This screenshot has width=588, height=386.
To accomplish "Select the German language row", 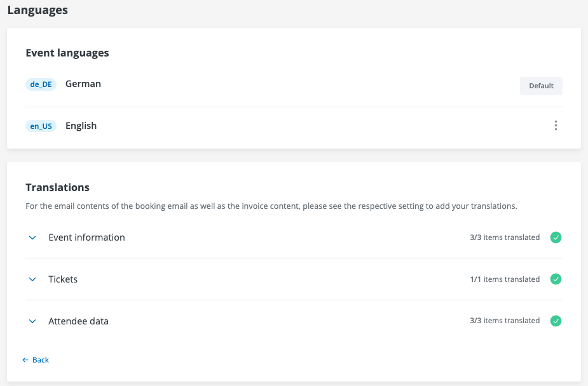I will [x=83, y=84].
